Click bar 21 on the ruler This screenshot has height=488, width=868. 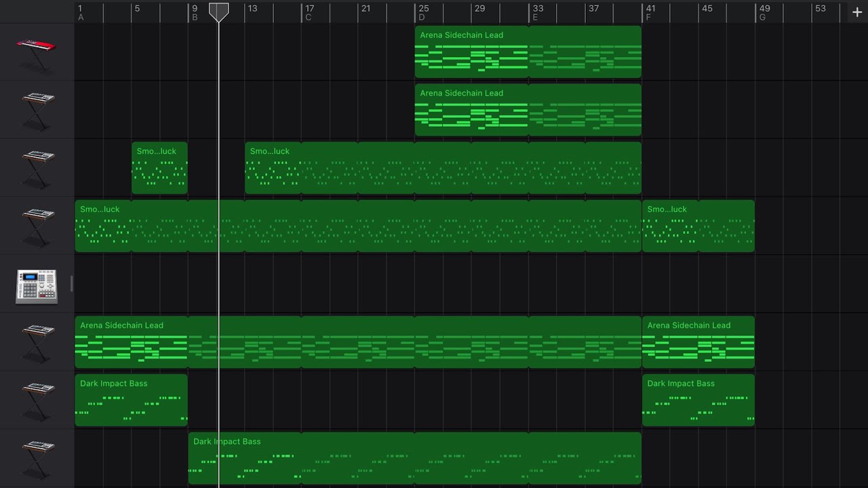(x=366, y=9)
